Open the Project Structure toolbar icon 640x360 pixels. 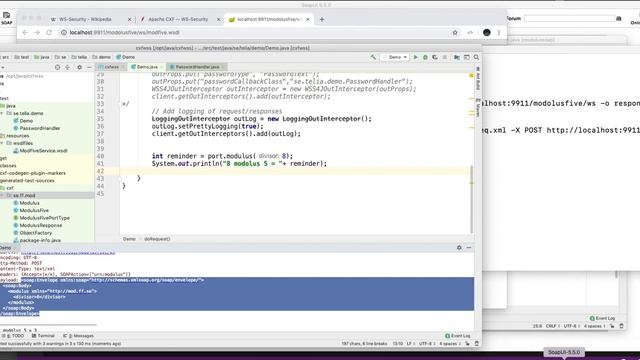[x=457, y=57]
